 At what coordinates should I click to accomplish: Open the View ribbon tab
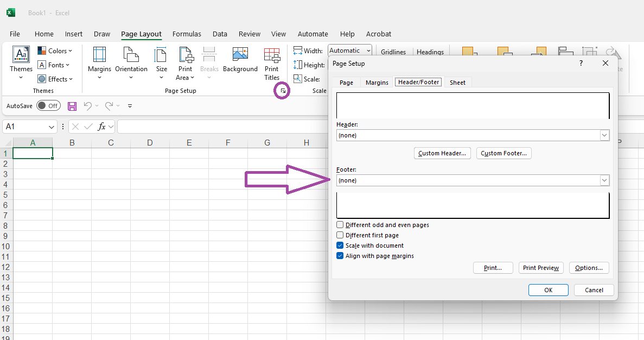[x=278, y=34]
